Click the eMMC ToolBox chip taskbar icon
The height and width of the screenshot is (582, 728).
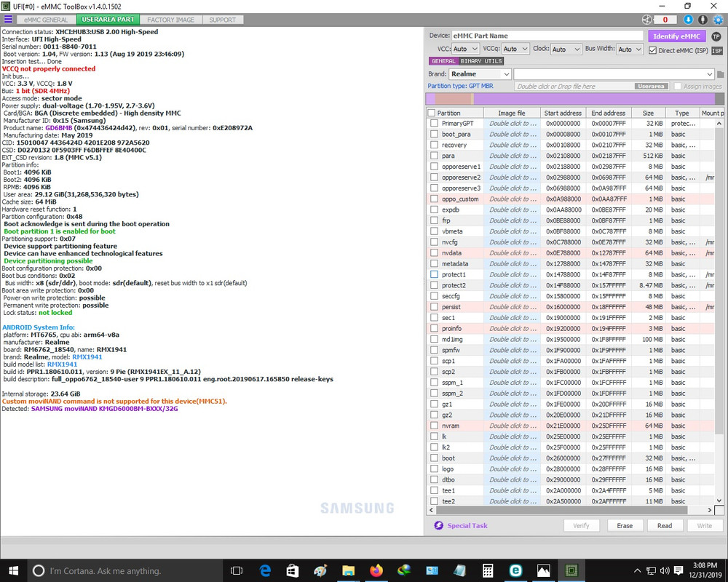[x=571, y=570]
